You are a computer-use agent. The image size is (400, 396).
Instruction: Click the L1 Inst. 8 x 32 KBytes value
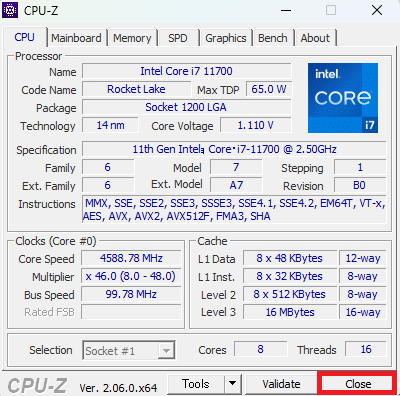coord(290,276)
